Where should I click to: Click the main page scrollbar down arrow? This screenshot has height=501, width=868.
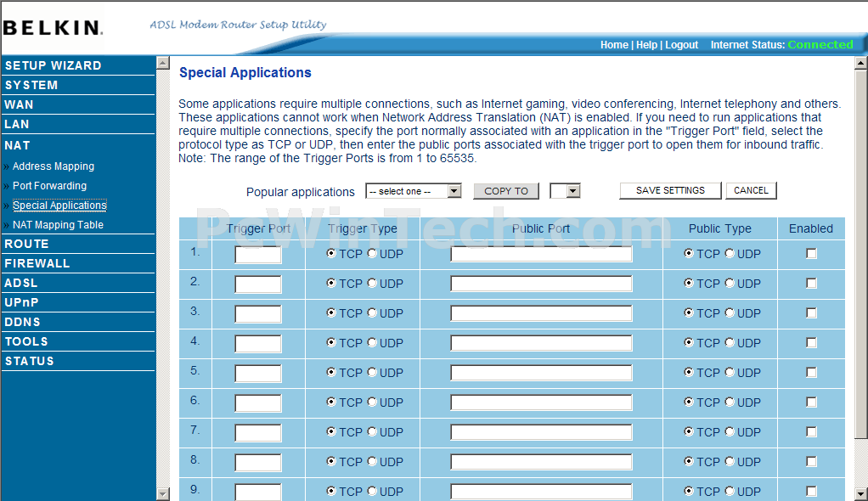861,494
